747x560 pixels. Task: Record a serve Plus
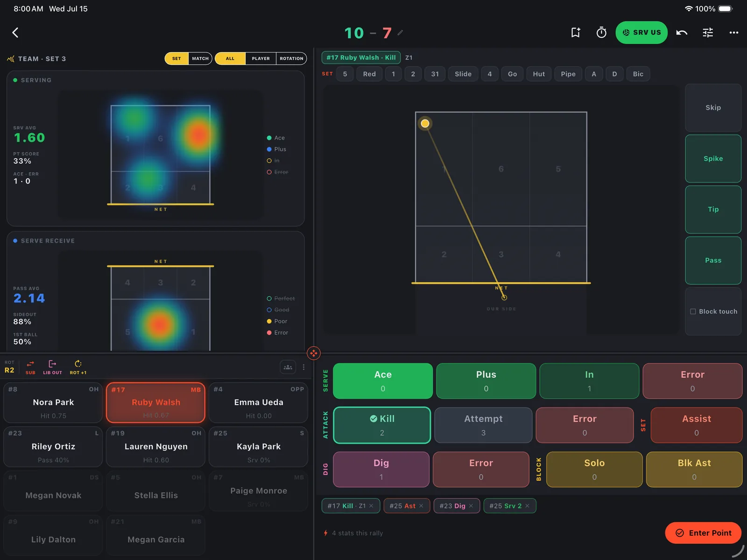point(486,381)
